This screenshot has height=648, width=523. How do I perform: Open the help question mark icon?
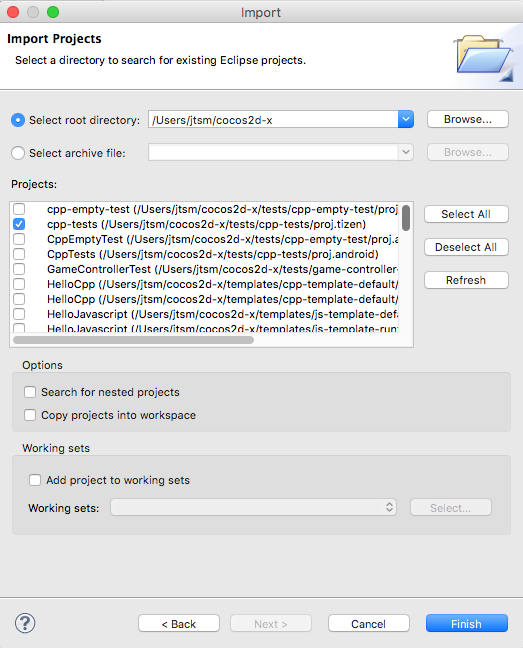(25, 623)
